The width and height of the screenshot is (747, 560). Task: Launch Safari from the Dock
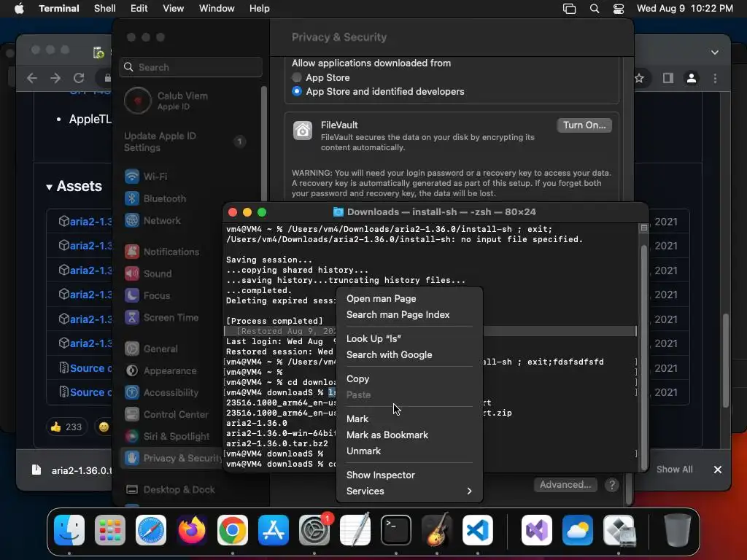[151, 530]
